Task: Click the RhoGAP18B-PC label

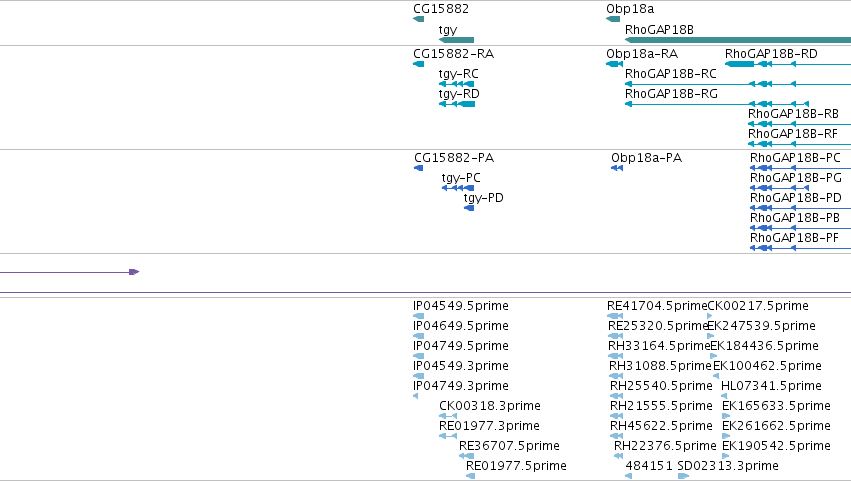Action: click(795, 158)
